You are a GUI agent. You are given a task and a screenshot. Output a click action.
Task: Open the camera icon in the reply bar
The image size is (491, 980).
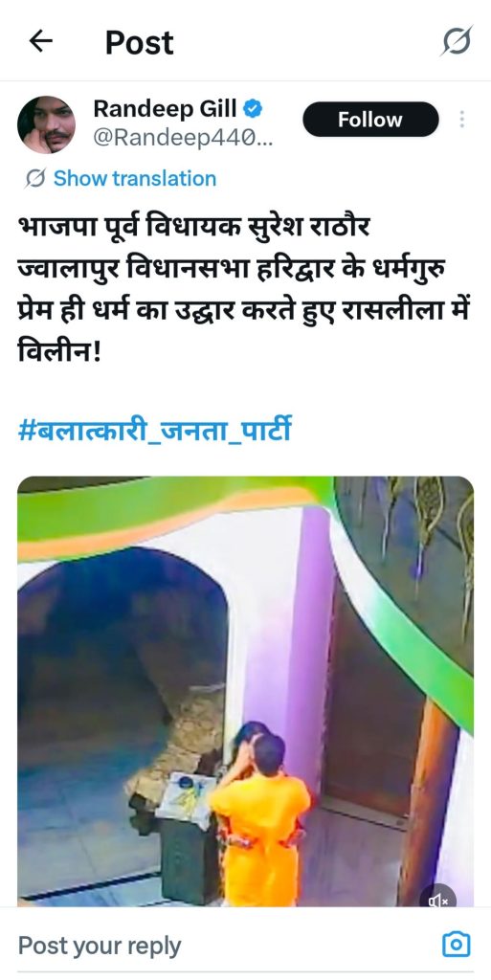(x=456, y=944)
